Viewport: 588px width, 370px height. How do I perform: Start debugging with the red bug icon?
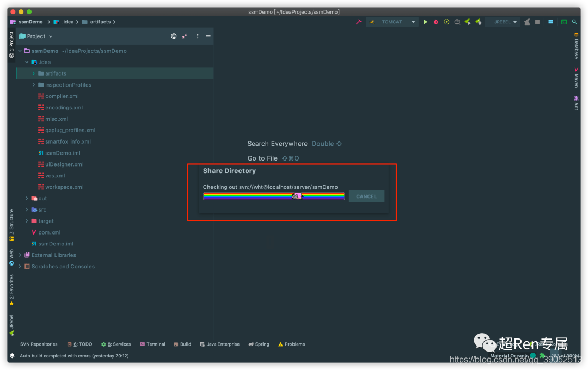pos(436,22)
